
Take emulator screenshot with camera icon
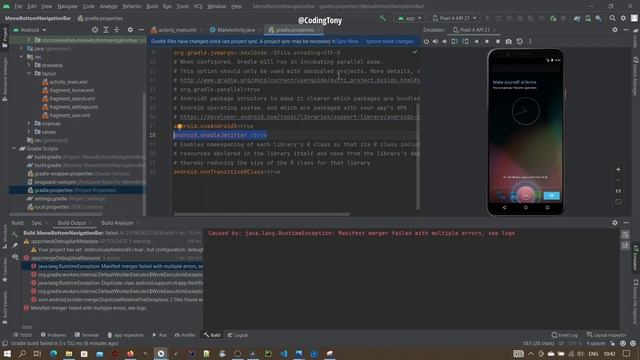(509, 41)
